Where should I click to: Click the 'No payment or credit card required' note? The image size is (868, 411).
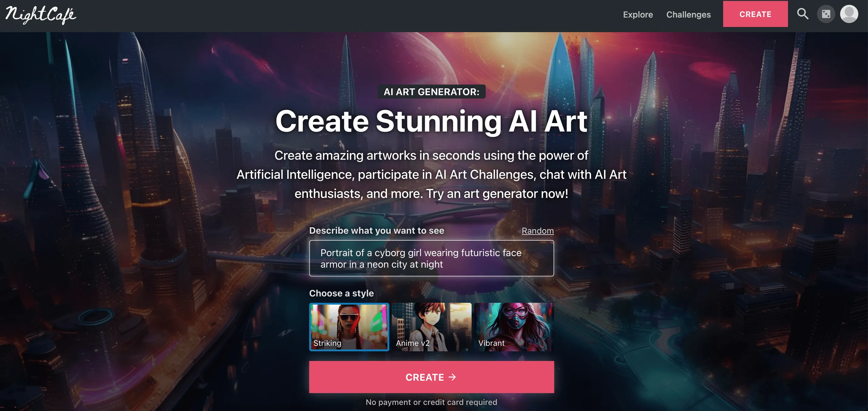tap(431, 402)
